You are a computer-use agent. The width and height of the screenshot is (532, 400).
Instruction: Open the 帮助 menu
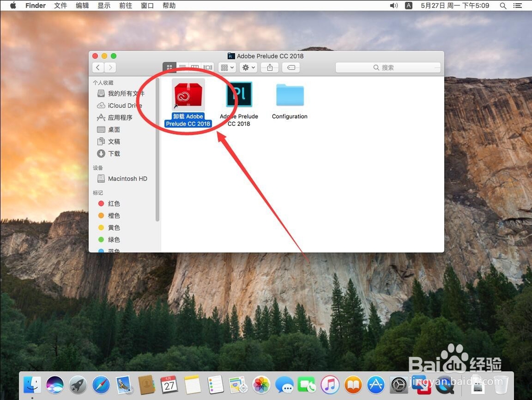click(x=169, y=5)
